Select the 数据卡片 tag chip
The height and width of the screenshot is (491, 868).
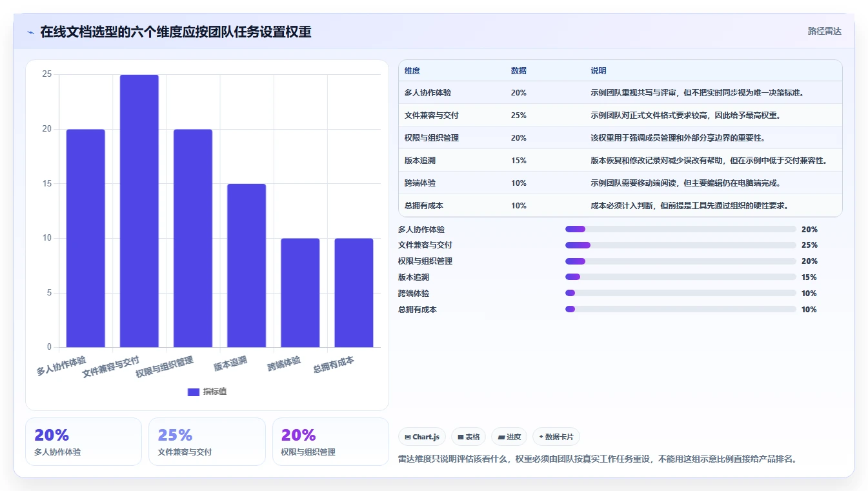click(x=556, y=437)
